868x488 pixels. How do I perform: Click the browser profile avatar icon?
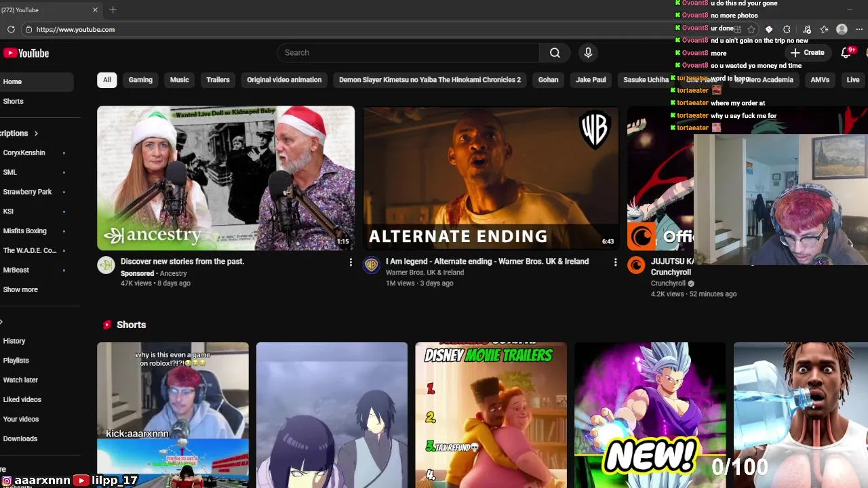pos(842,29)
